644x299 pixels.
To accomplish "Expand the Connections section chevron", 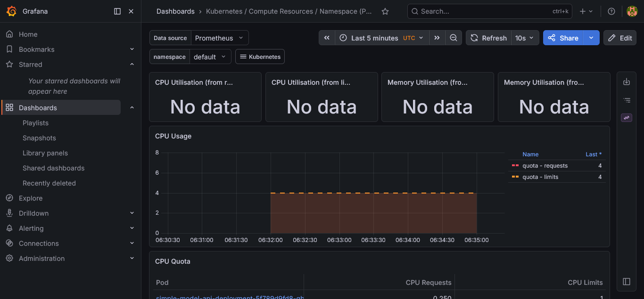I will click(x=132, y=243).
